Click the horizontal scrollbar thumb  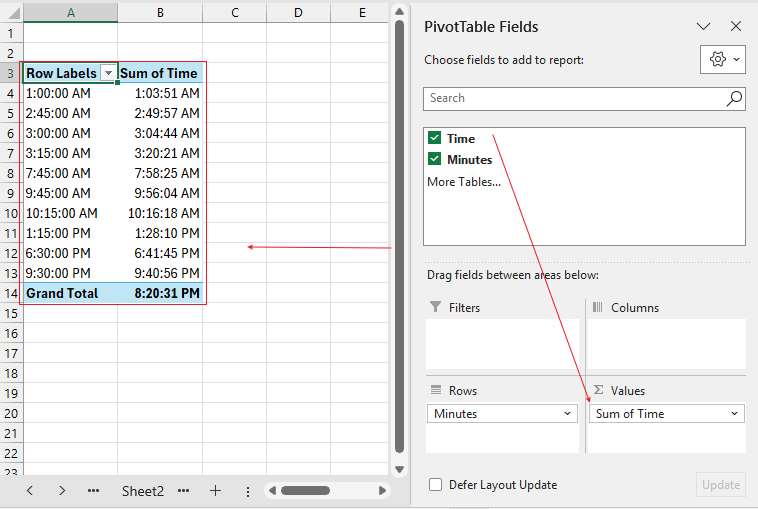click(x=305, y=491)
